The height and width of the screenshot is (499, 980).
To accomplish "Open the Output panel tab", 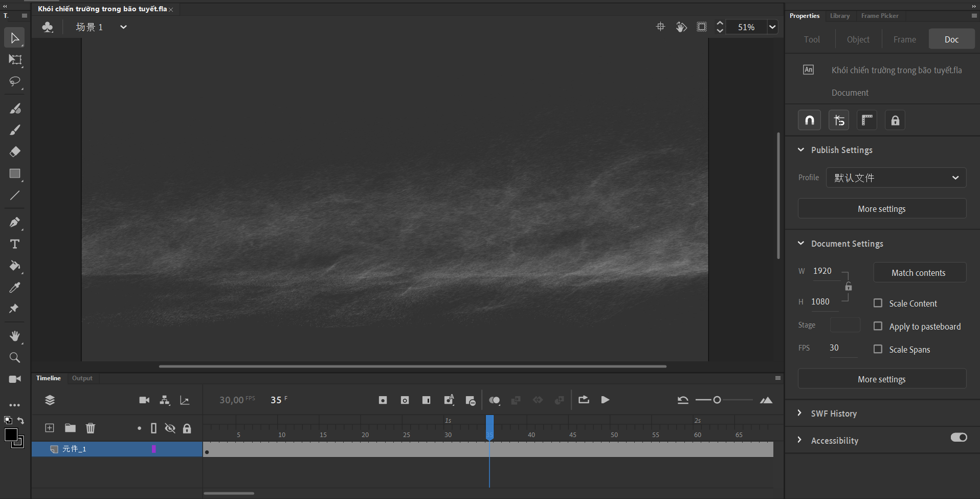I will pos(82,378).
